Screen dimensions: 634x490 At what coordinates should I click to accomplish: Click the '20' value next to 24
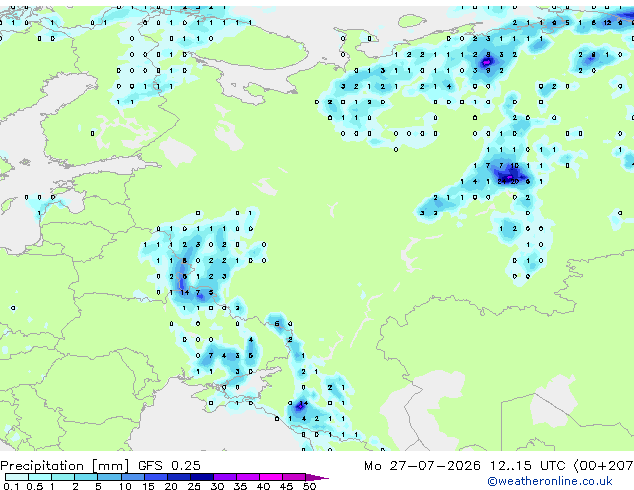click(514, 182)
